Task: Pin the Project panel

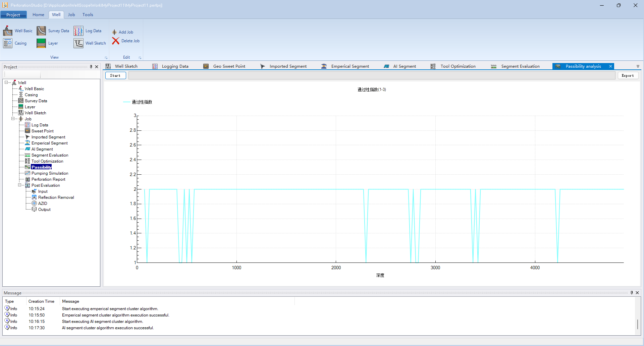Action: (91, 67)
